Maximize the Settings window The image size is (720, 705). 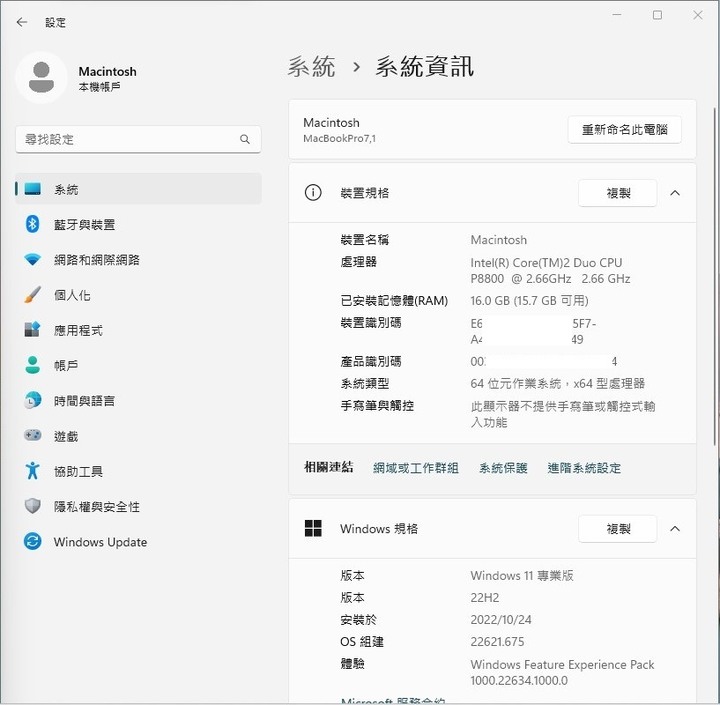click(x=658, y=15)
